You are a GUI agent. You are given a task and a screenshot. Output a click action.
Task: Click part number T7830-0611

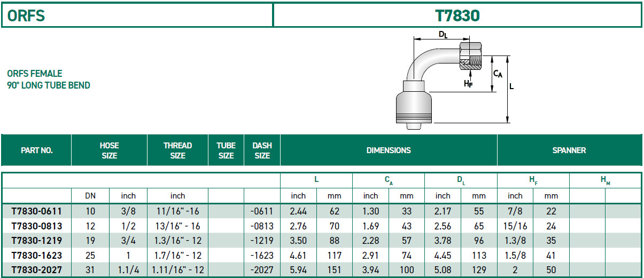pyautogui.click(x=36, y=211)
